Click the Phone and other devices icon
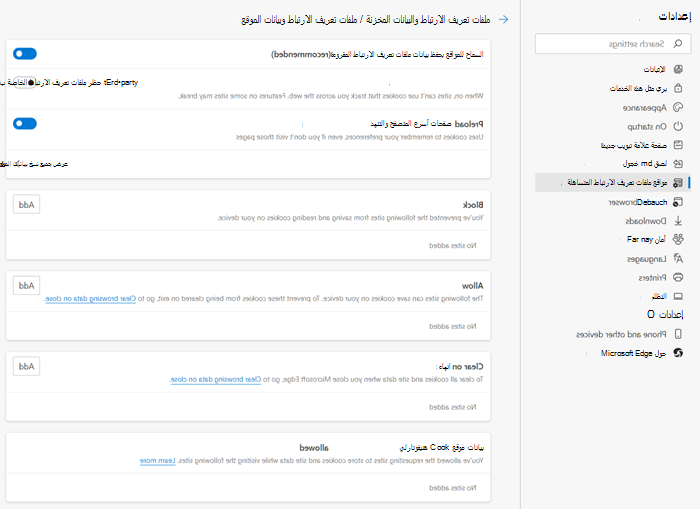The image size is (700, 509). coord(678,334)
